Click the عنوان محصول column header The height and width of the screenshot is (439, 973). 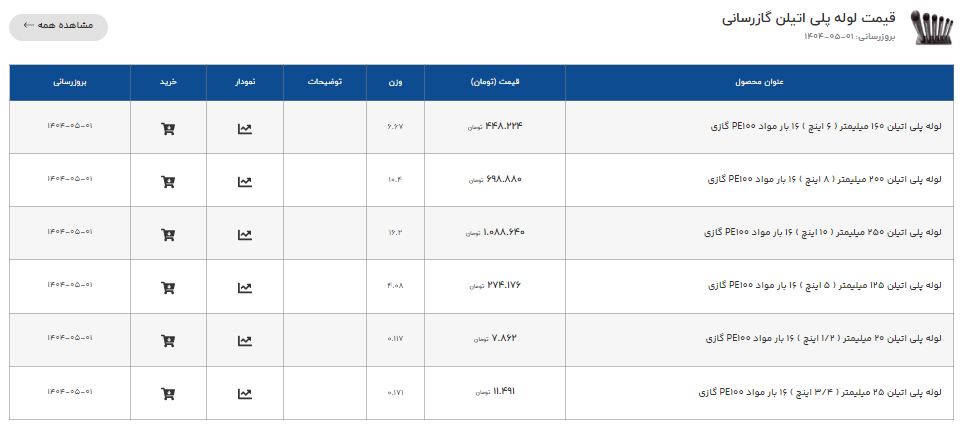pyautogui.click(x=759, y=82)
